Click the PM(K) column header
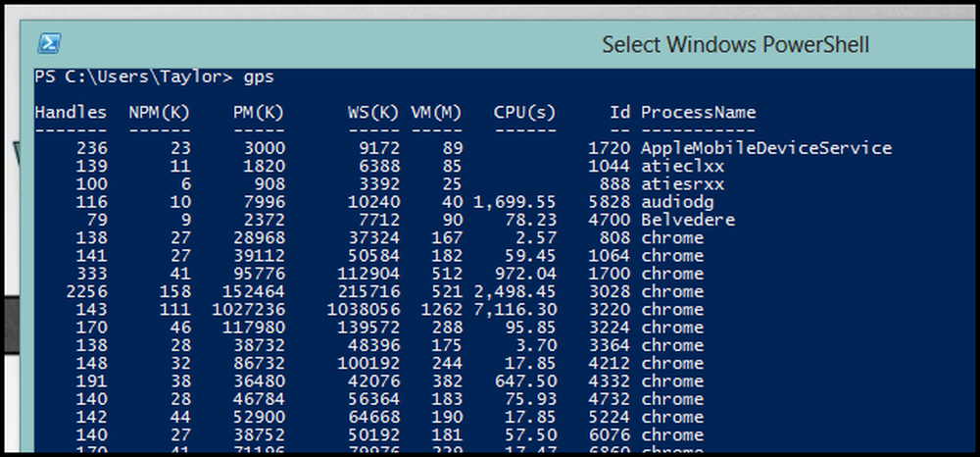The height and width of the screenshot is (457, 980). (259, 113)
